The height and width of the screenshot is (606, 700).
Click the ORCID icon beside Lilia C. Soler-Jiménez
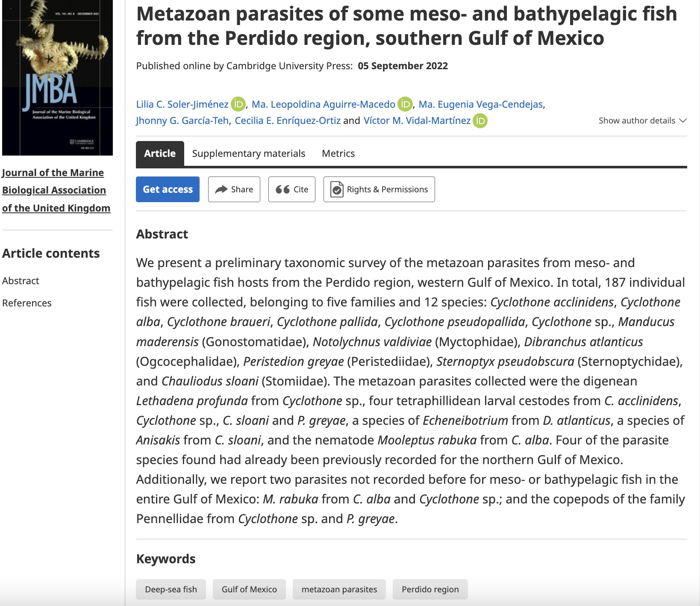238,104
